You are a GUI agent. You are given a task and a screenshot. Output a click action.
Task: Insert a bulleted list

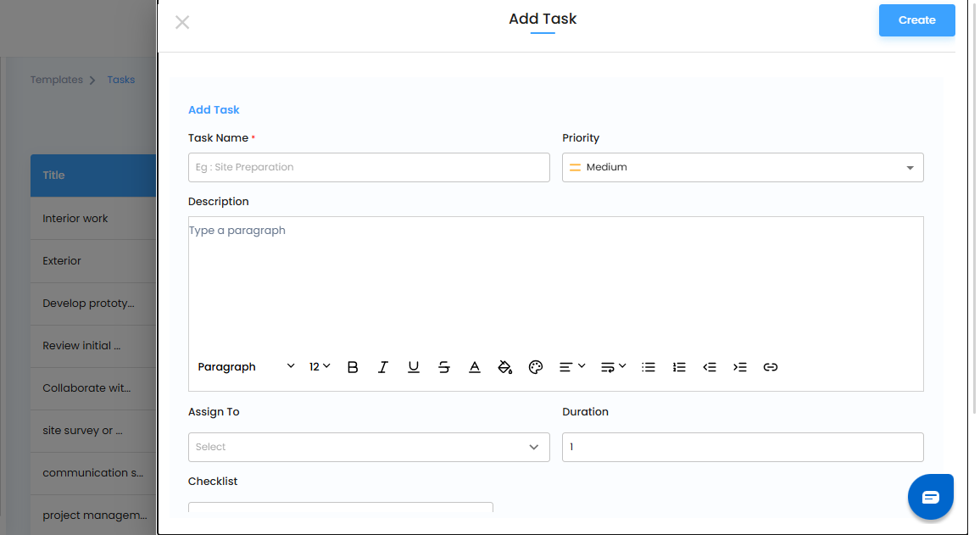tap(649, 367)
